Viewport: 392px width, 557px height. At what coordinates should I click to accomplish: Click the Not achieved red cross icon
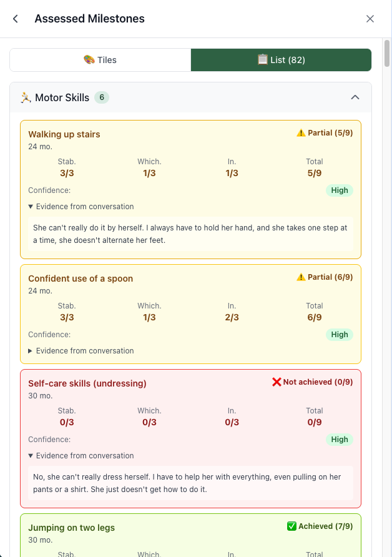277,382
